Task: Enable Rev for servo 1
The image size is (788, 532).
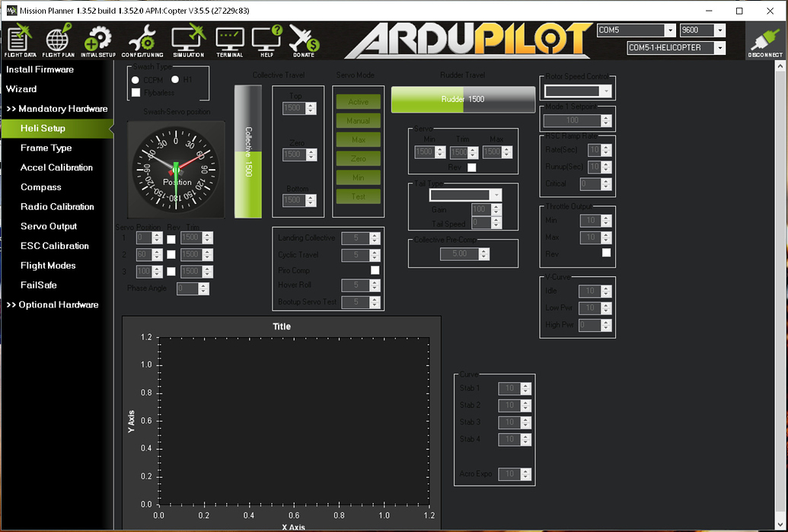Action: tap(171, 237)
